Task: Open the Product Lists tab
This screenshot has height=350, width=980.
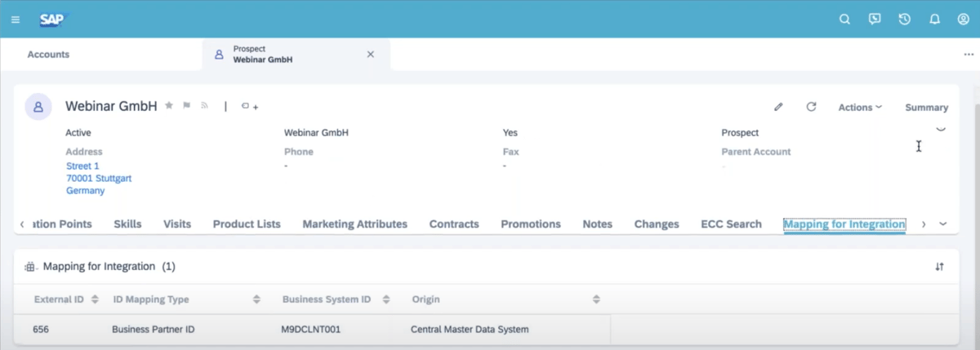Action: tap(247, 224)
